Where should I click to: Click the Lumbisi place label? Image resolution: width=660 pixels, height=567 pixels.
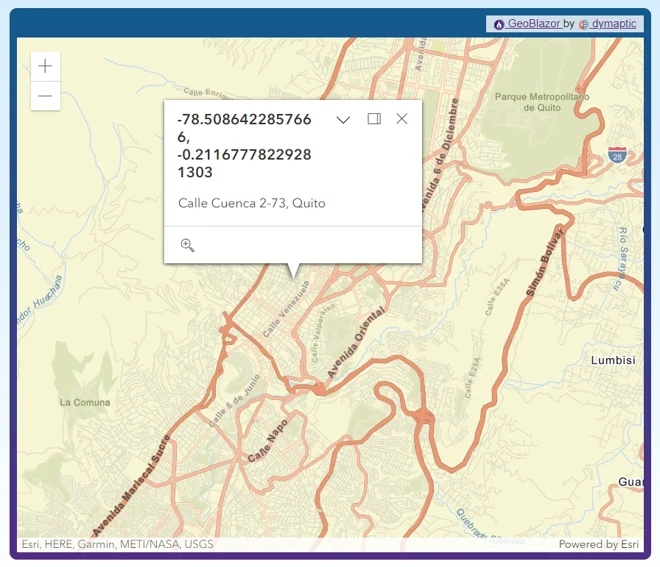(613, 360)
